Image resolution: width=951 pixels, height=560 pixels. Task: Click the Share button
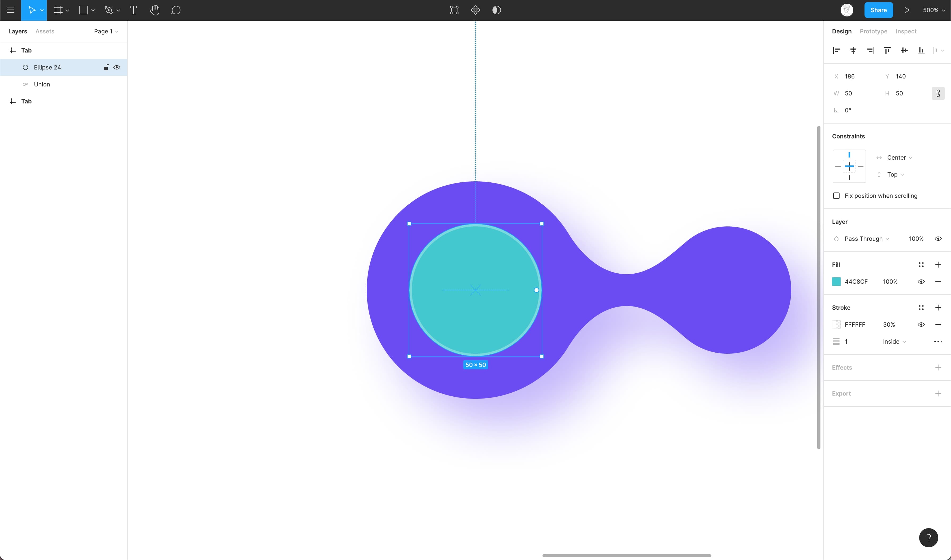(878, 10)
